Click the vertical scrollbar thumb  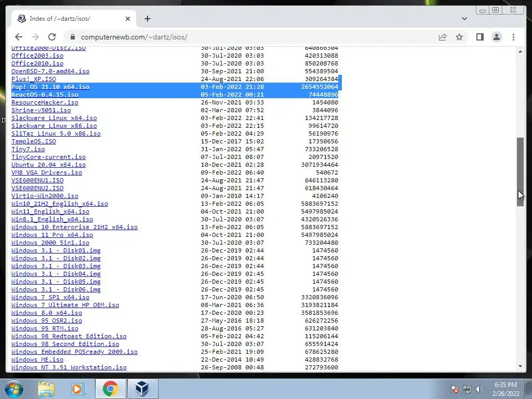pos(520,171)
